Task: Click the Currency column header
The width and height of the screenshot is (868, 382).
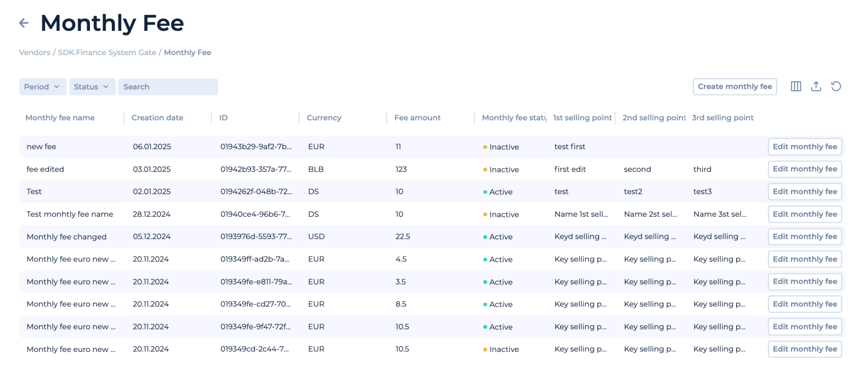Action: point(323,117)
